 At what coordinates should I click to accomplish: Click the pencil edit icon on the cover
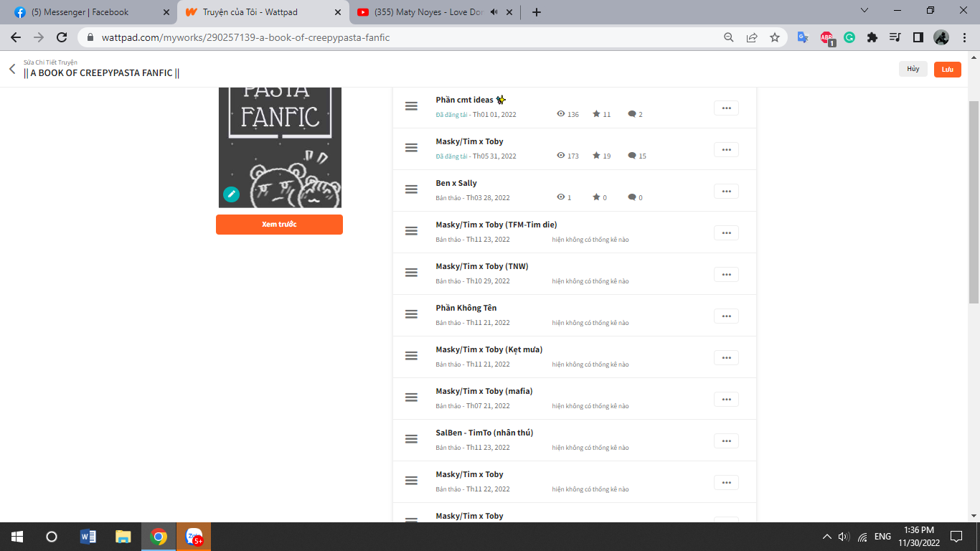tap(231, 194)
